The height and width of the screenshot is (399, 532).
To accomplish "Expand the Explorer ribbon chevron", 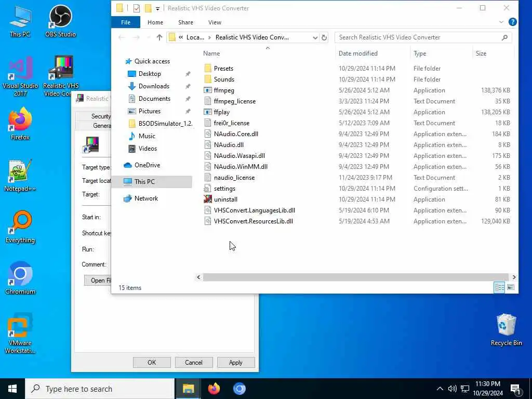I will tap(501, 22).
